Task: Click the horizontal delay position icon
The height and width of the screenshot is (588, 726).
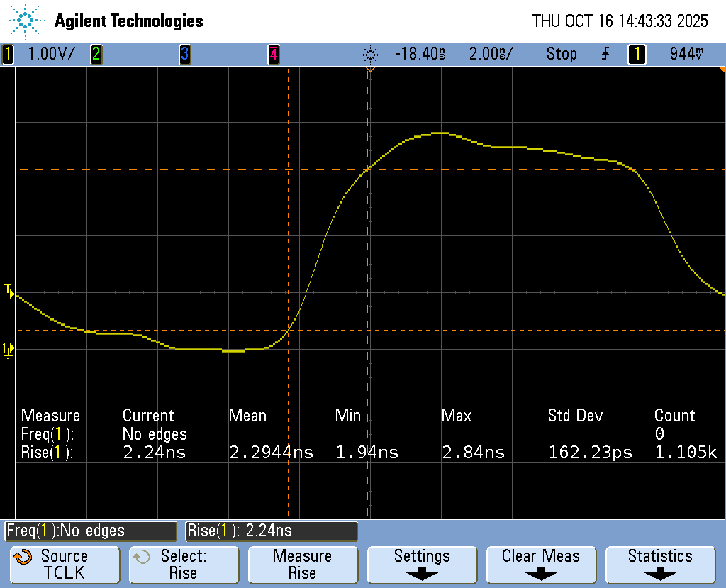Action: (x=370, y=54)
